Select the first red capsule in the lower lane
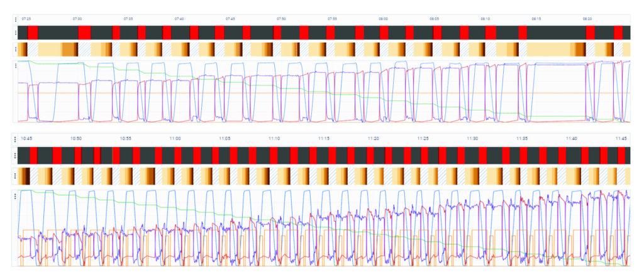Screen dimensions: 644x280 (34, 156)
